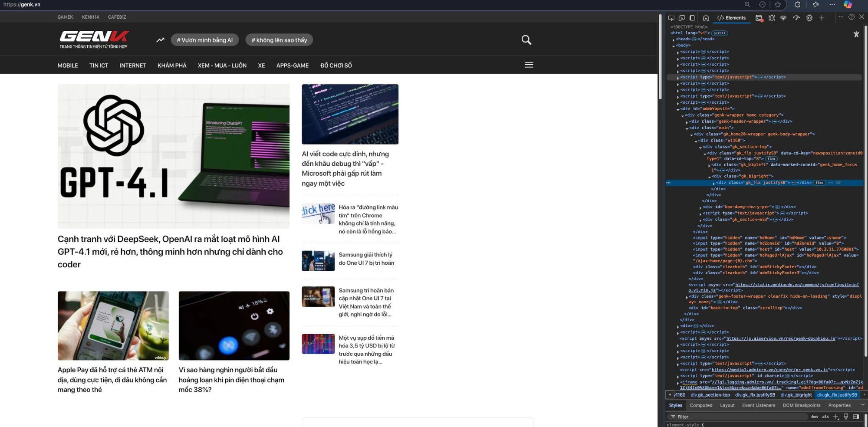Open the KHÁM PHÁ menu item

172,66
